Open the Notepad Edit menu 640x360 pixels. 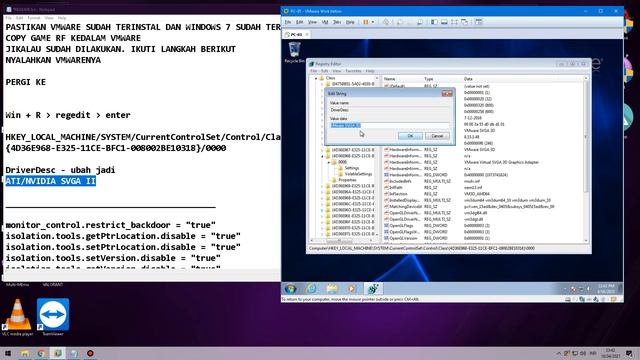tap(19, 18)
